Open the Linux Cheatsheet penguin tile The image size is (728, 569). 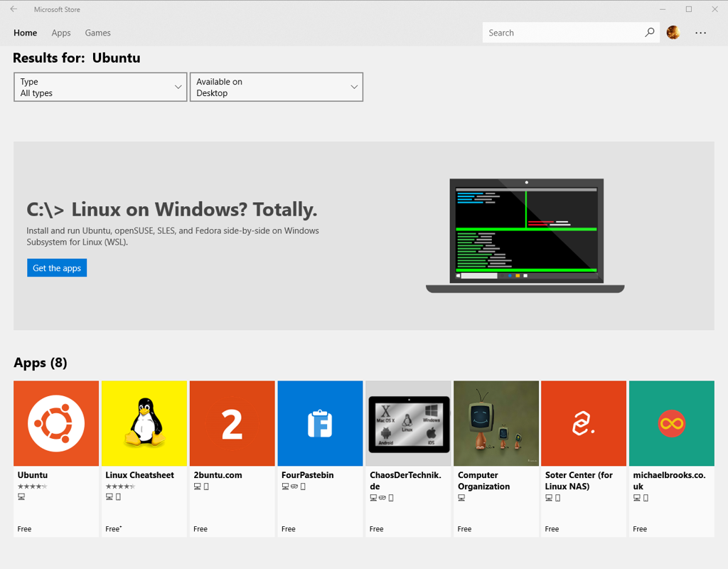[144, 423]
